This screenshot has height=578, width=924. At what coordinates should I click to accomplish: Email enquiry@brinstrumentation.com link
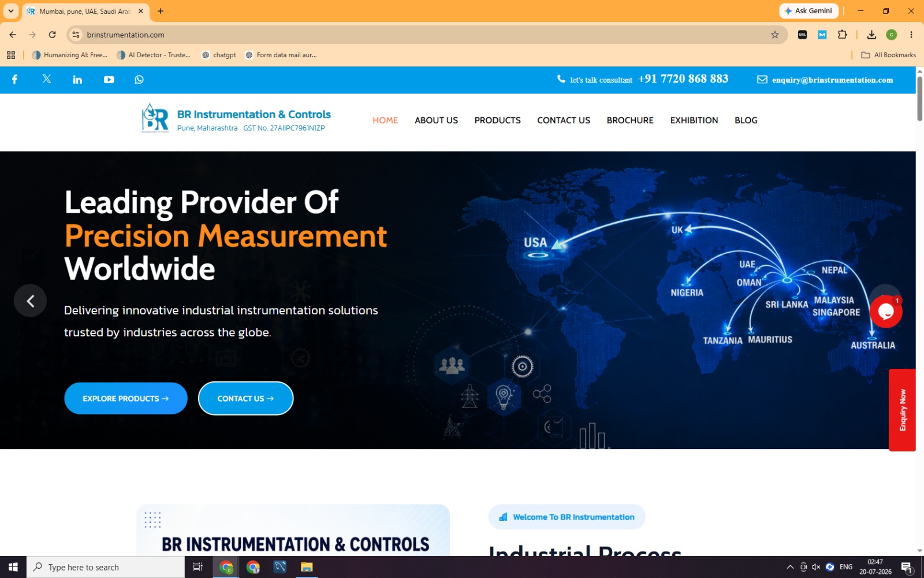click(x=832, y=80)
